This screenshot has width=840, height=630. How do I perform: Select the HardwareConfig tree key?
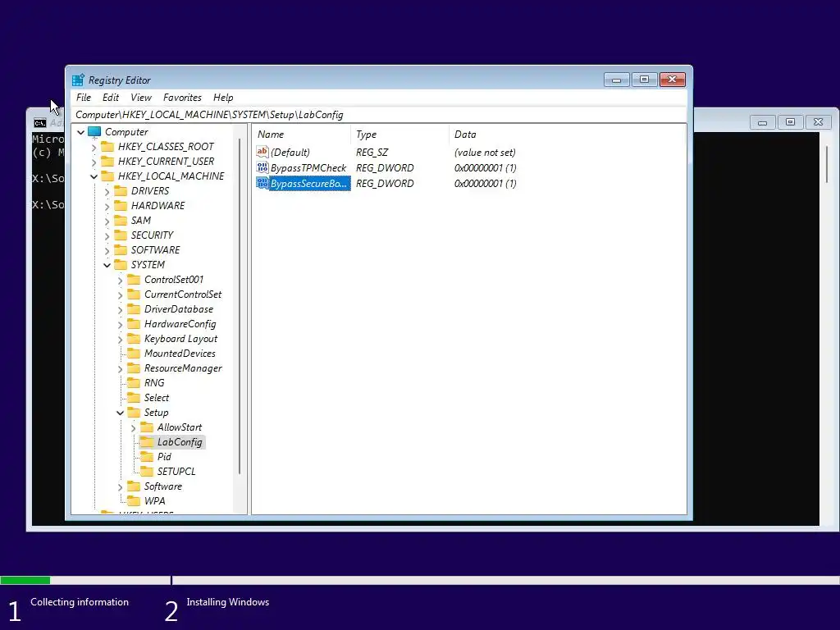tap(180, 324)
